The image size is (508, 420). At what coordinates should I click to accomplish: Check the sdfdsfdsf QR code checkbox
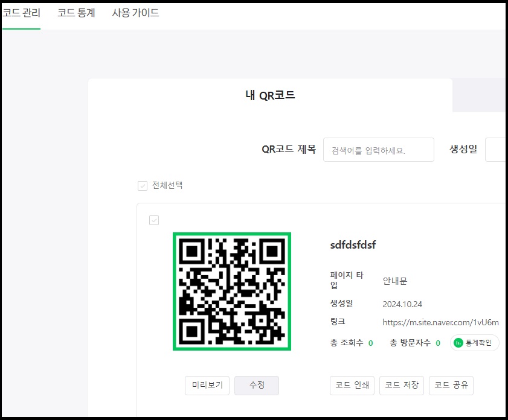pos(154,220)
